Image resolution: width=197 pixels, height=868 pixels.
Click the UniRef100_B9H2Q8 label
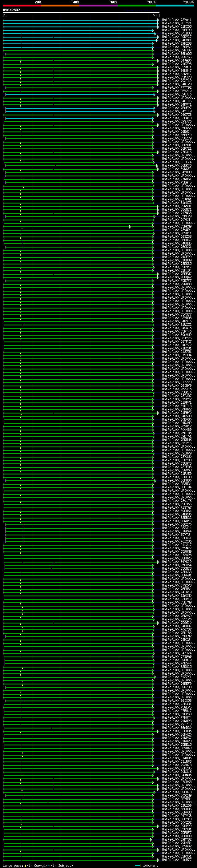click(x=177, y=43)
